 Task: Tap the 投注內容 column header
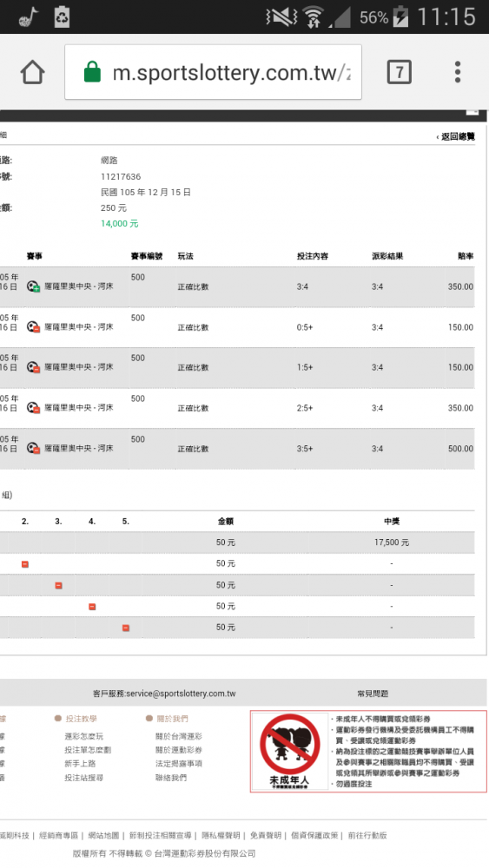(313, 256)
